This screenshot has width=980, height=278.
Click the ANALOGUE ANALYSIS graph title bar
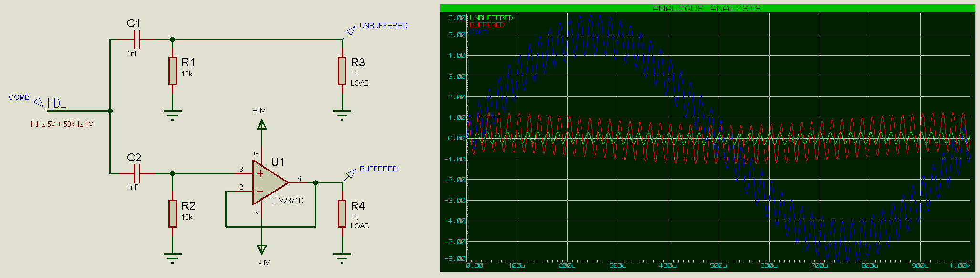click(x=707, y=8)
